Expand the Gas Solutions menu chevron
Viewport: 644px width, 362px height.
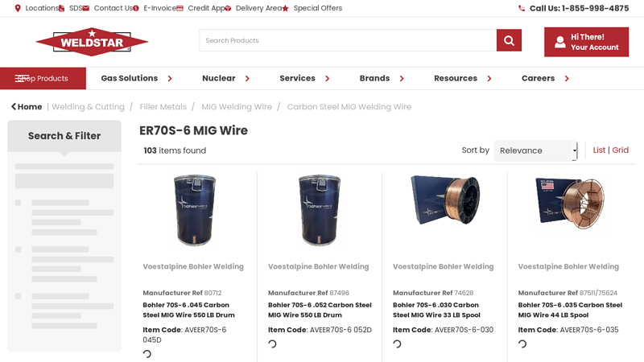tap(170, 78)
